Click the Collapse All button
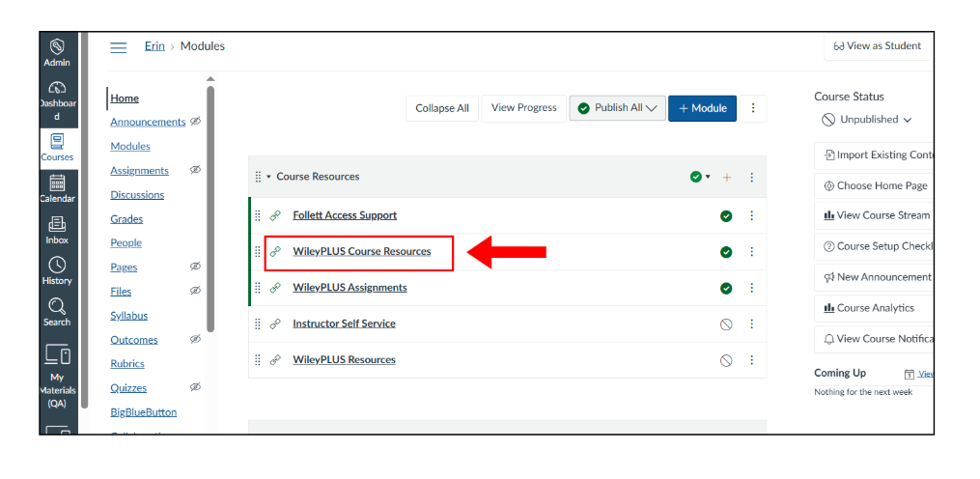The image size is (980, 479). point(442,108)
